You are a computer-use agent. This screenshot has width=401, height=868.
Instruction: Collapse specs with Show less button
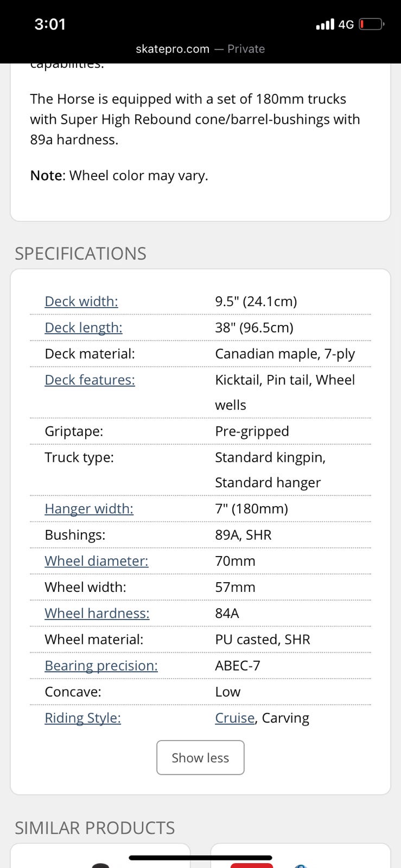[200, 757]
